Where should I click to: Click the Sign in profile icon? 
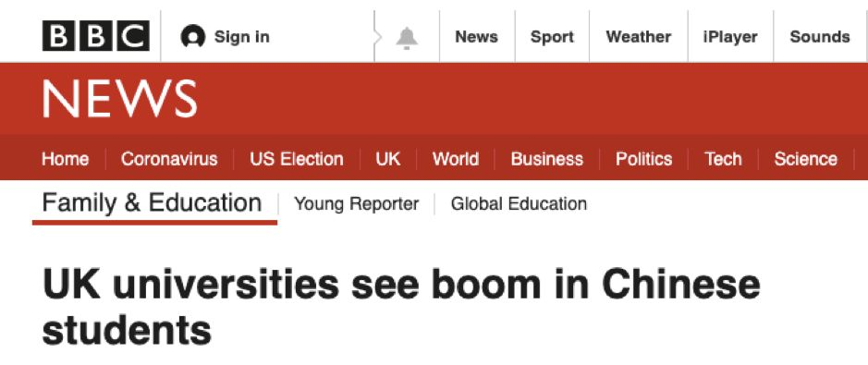(192, 37)
